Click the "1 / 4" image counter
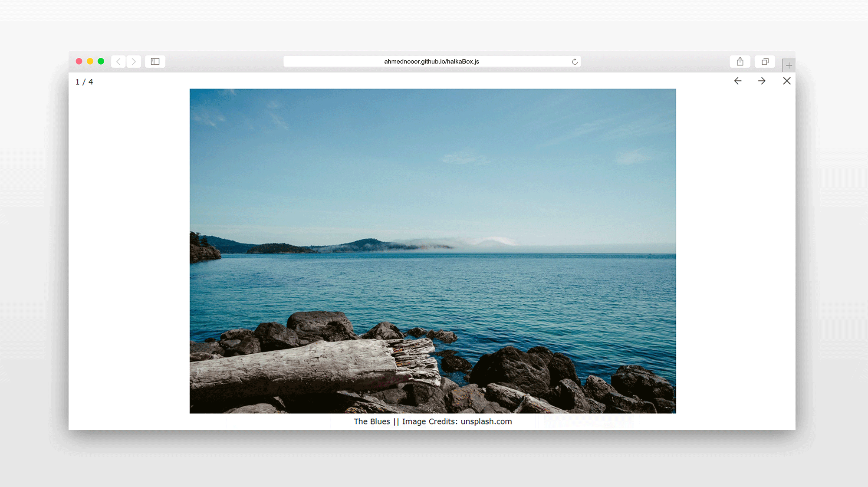Viewport: 868px width, 487px height. [84, 82]
